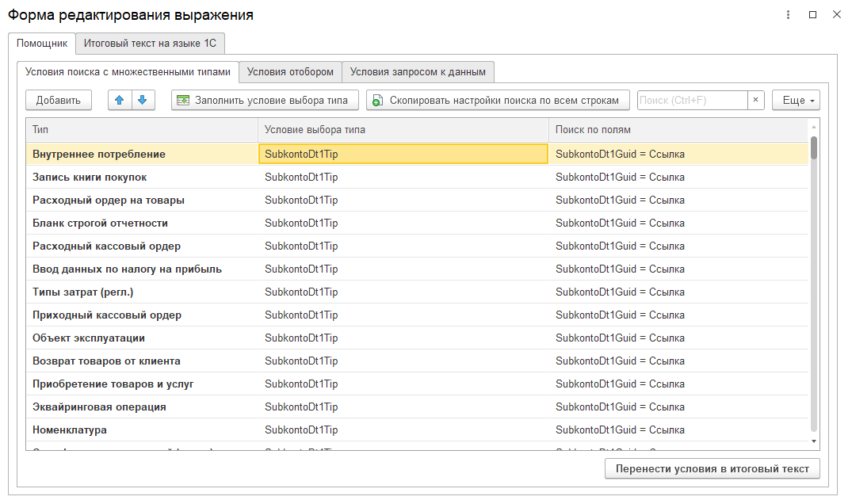Click SubkontoDt1Tip cell for Типы затрат (регл.)
The height and width of the screenshot is (504, 852).
tap(403, 292)
